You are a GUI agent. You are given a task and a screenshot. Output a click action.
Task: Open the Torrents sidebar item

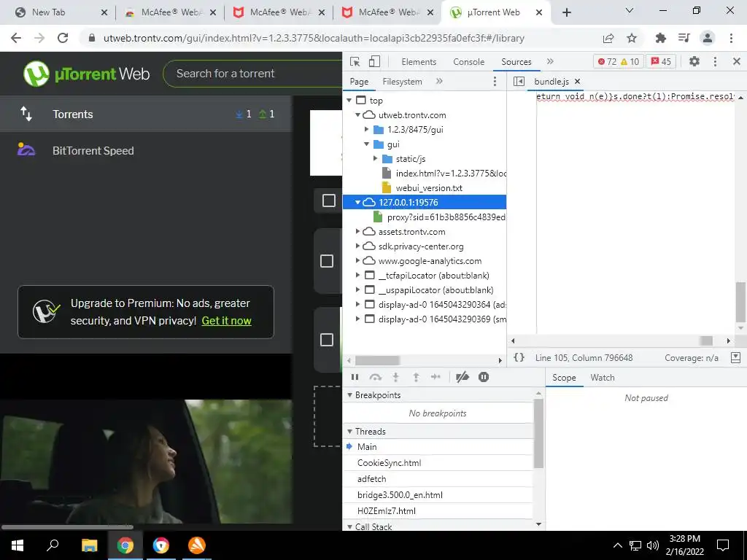tap(146, 114)
